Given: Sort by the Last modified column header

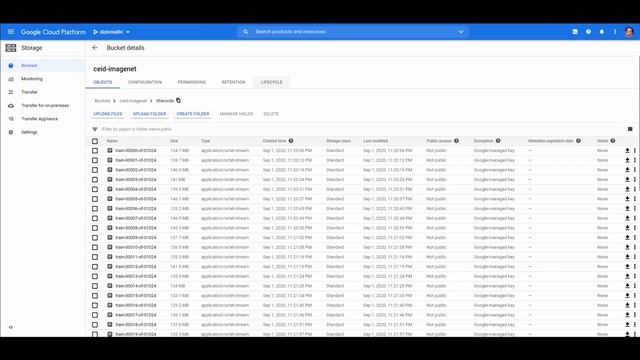Looking at the screenshot, I should click(x=376, y=141).
